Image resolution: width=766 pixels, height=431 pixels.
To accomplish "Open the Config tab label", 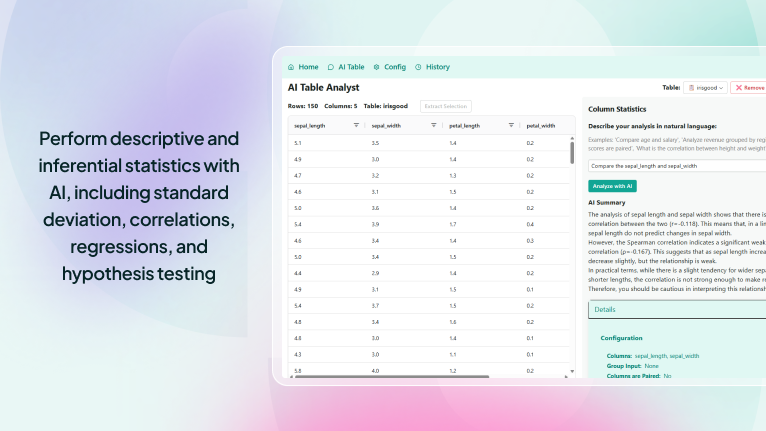I will click(x=395, y=67).
